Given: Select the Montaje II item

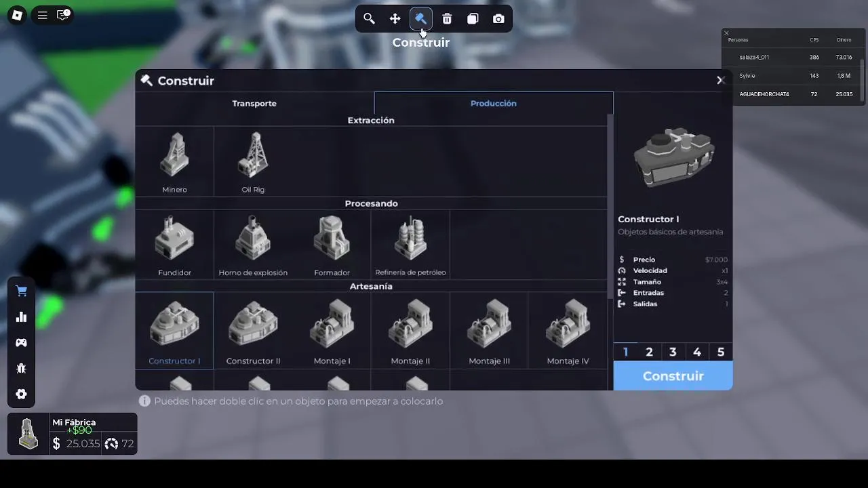Looking at the screenshot, I should coord(410,330).
